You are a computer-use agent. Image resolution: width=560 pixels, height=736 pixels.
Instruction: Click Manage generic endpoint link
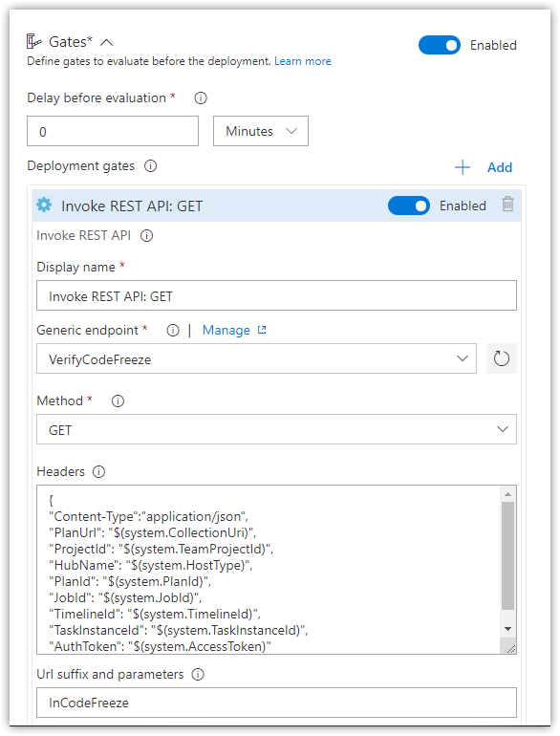click(x=234, y=331)
